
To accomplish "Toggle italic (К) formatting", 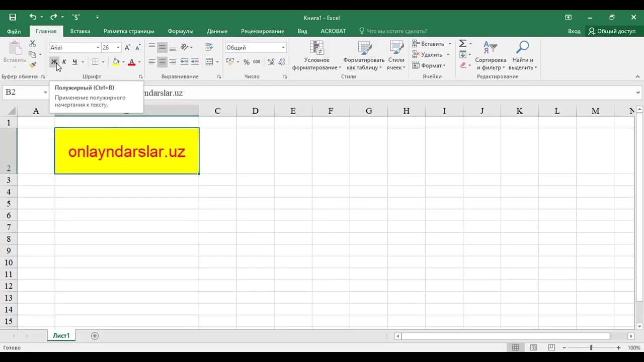I will 64,62.
